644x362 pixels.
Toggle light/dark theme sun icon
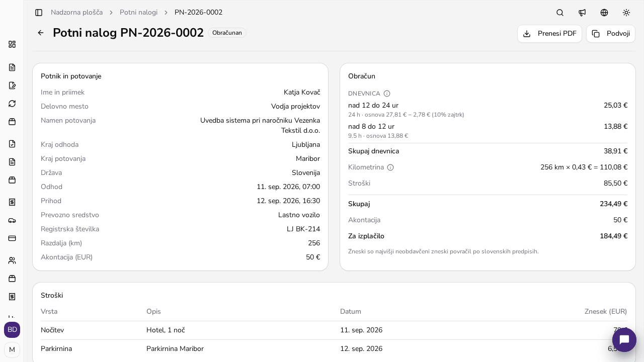coord(626,13)
